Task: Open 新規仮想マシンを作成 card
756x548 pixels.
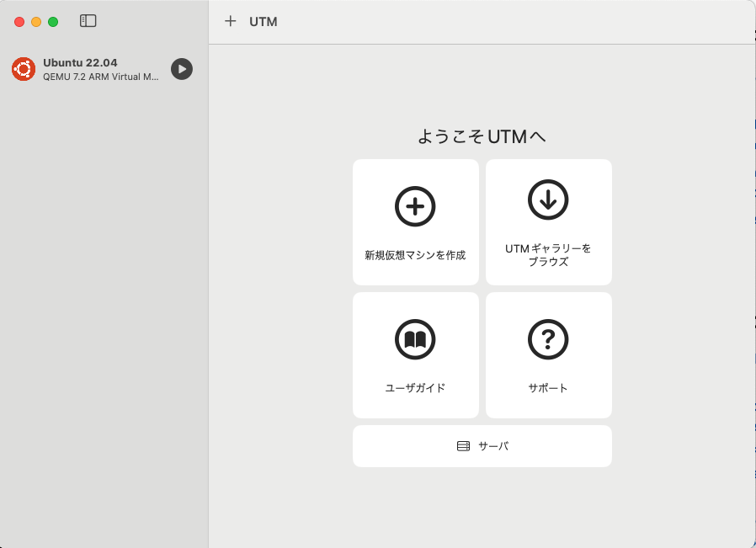Action: click(x=415, y=221)
